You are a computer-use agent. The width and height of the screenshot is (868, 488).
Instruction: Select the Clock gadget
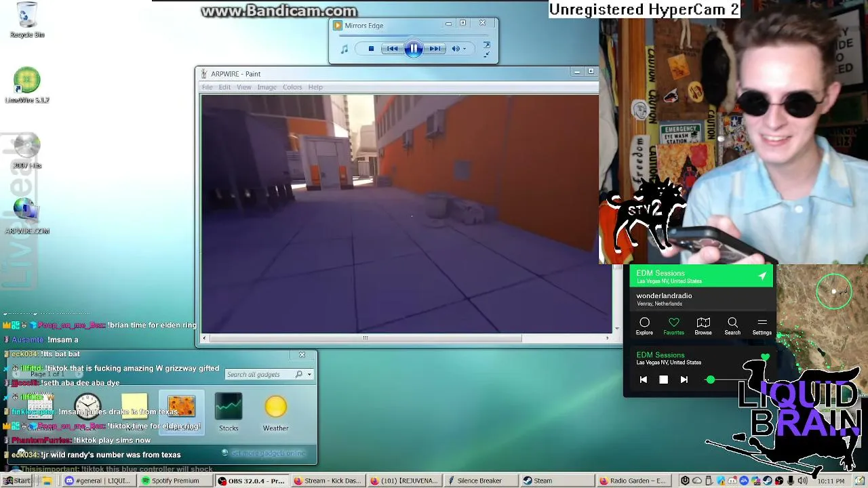pos(87,411)
